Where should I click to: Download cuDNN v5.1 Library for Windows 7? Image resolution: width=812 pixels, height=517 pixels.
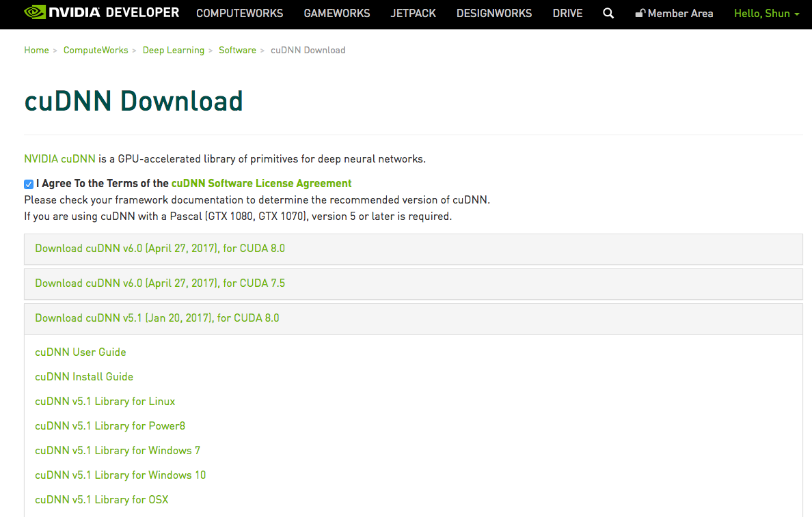[x=118, y=450]
